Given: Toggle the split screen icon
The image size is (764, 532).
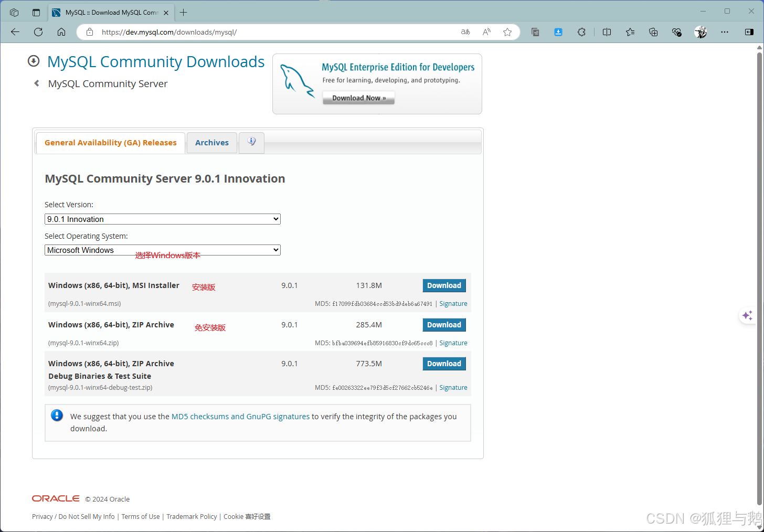Looking at the screenshot, I should tap(607, 32).
